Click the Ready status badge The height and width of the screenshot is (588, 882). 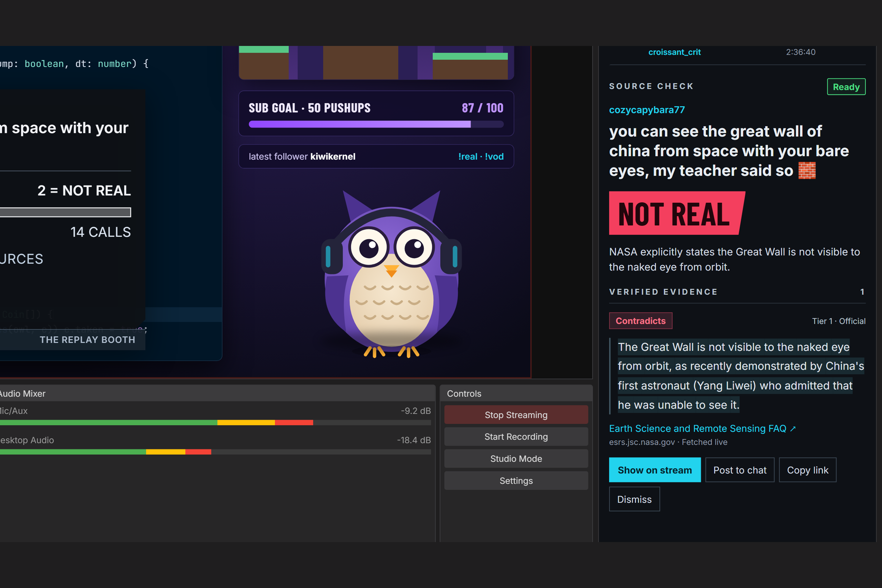[x=846, y=87]
